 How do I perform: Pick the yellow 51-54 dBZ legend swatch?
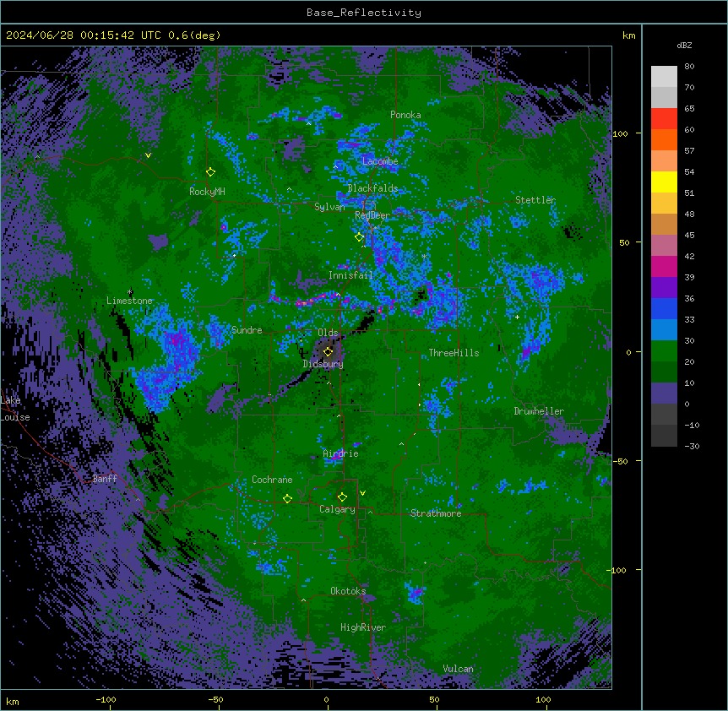(x=664, y=182)
